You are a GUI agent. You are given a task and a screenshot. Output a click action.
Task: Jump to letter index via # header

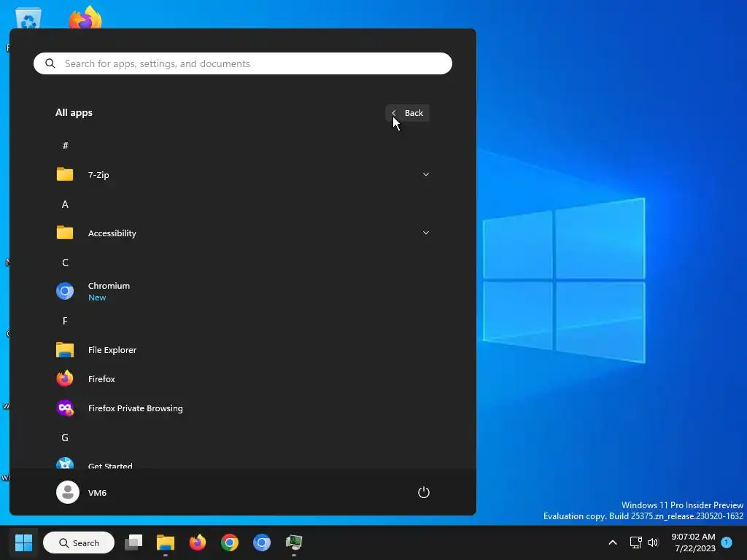(x=65, y=145)
